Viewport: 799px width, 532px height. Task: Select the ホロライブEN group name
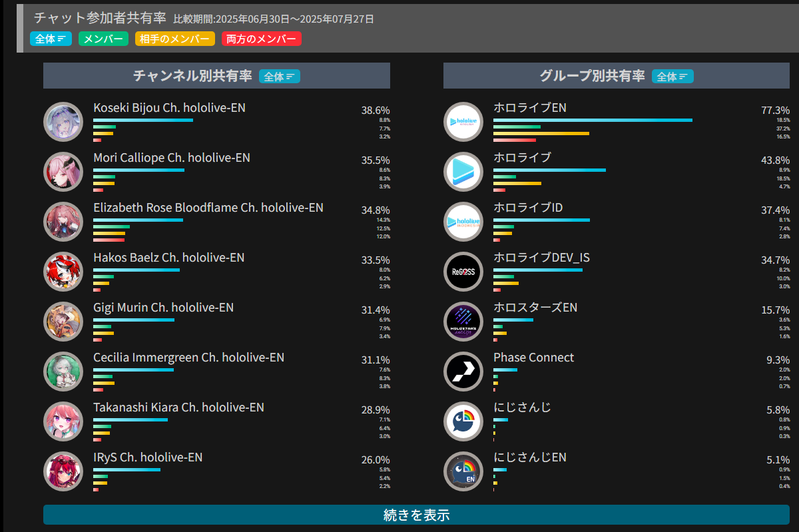tap(530, 107)
